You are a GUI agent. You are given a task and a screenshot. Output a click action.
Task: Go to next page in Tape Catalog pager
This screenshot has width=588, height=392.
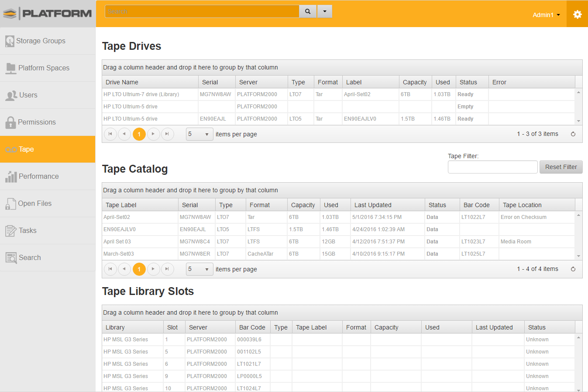click(153, 269)
